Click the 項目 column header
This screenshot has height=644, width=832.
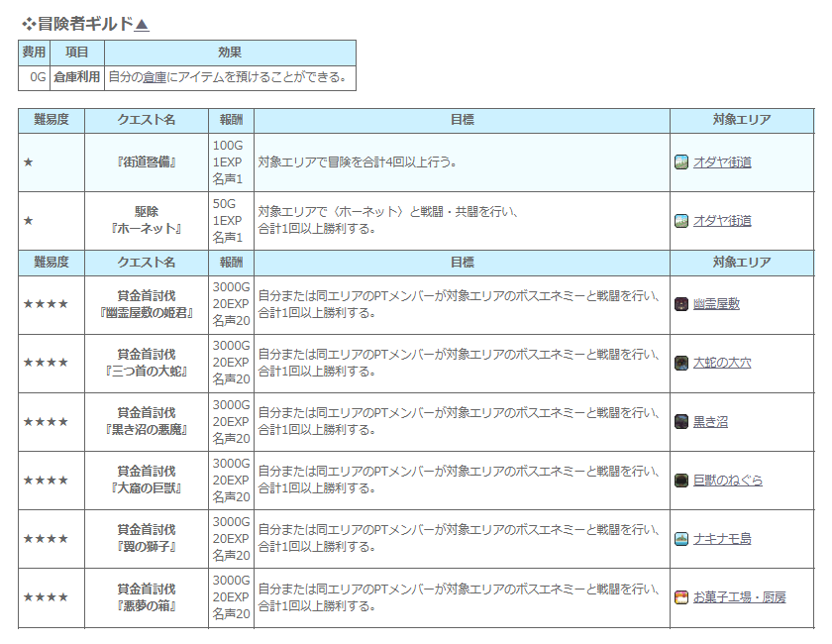tap(77, 53)
